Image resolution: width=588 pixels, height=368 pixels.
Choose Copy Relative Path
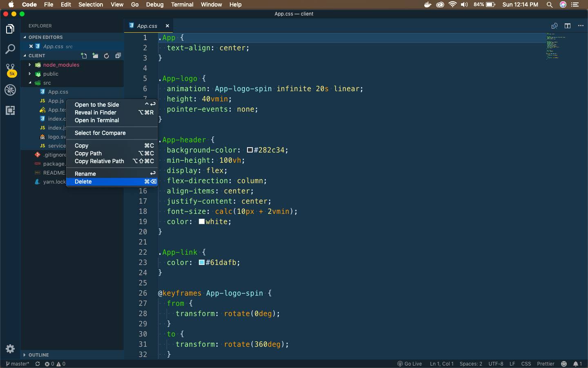point(112,161)
